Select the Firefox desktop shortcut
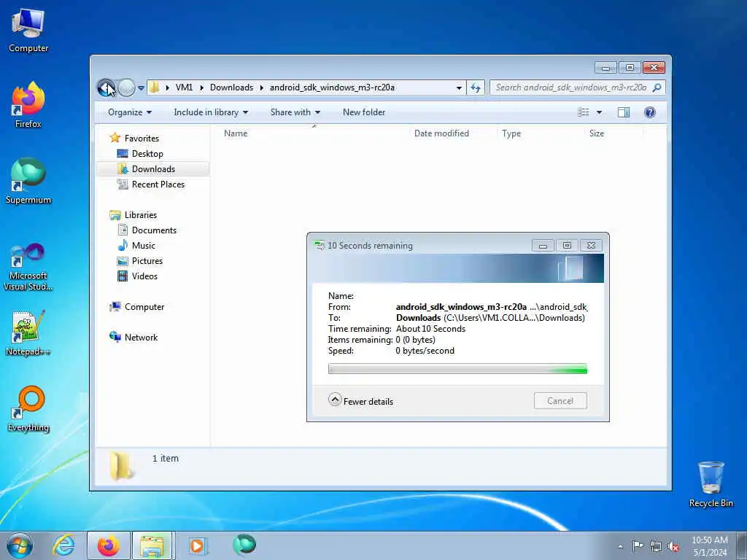Screen dimensions: 747x560 pos(28,105)
